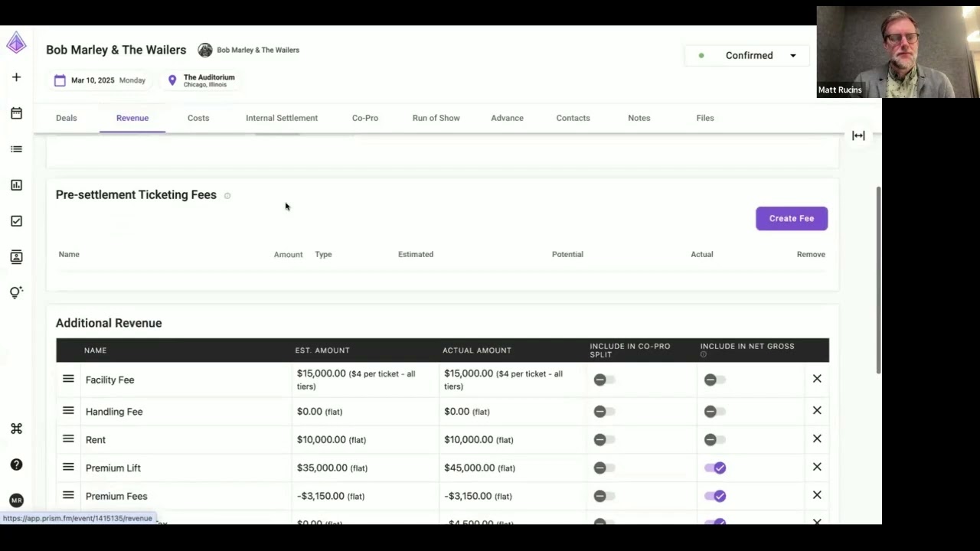Click the Prism logo icon in sidebar
The height and width of the screenshot is (551, 980).
[x=16, y=43]
